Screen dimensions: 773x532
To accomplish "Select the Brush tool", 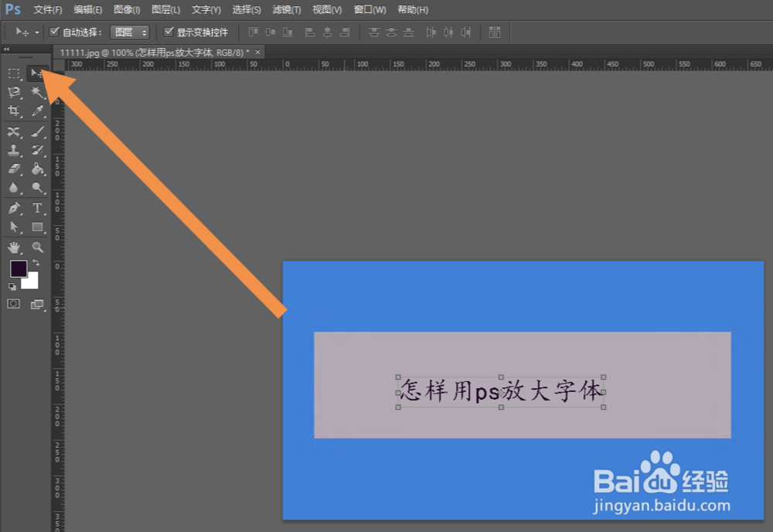I will click(37, 131).
